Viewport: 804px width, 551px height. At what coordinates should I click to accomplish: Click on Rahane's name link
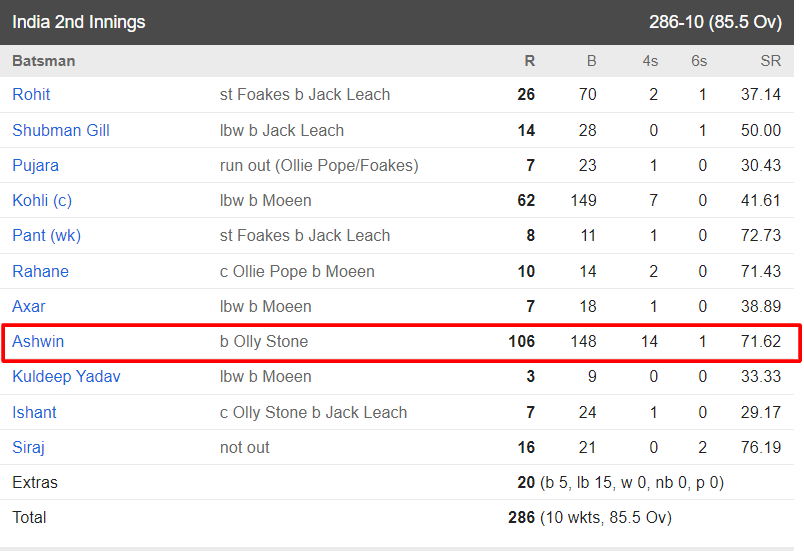pos(40,271)
